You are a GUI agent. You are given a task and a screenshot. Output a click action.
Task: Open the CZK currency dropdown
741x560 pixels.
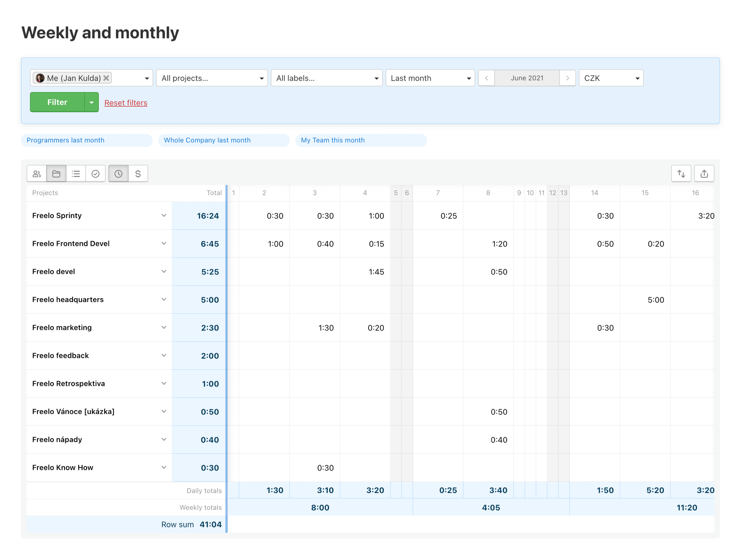(611, 78)
